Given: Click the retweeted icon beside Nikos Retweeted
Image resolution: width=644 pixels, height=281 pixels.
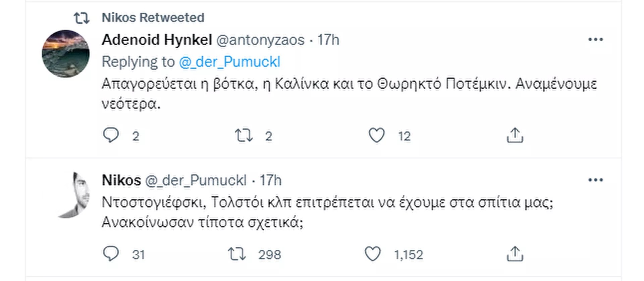Looking at the screenshot, I should (82, 18).
